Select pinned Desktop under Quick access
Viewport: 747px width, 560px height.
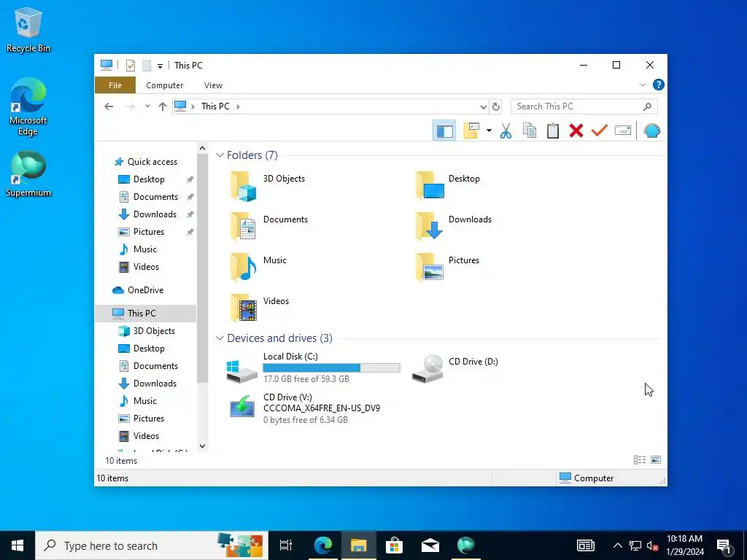point(142,179)
